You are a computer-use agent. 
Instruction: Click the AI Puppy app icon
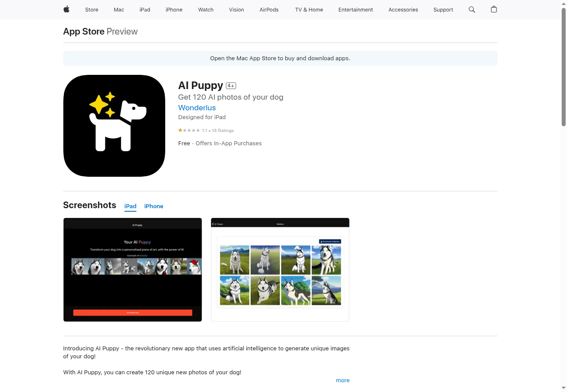tap(114, 125)
